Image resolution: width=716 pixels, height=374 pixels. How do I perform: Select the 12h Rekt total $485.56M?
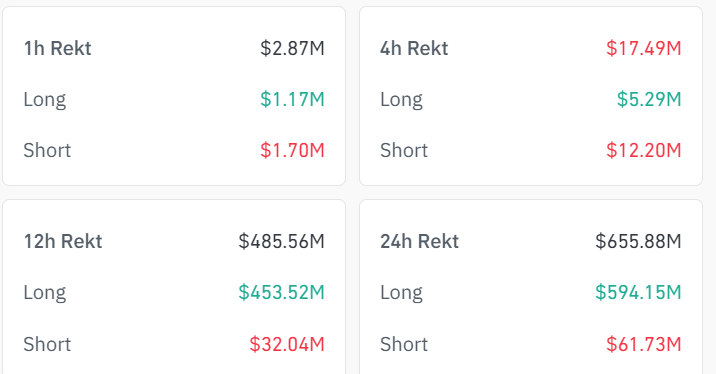point(281,242)
